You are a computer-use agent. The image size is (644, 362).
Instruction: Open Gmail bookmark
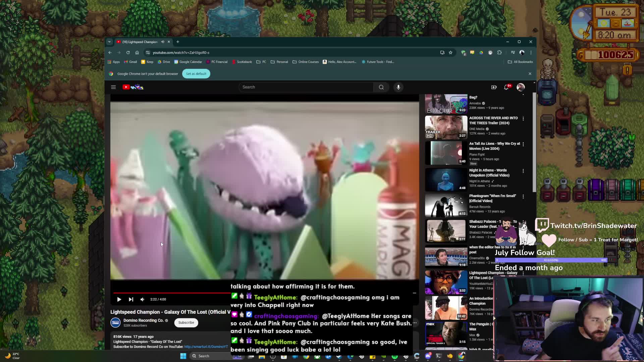[x=130, y=62]
